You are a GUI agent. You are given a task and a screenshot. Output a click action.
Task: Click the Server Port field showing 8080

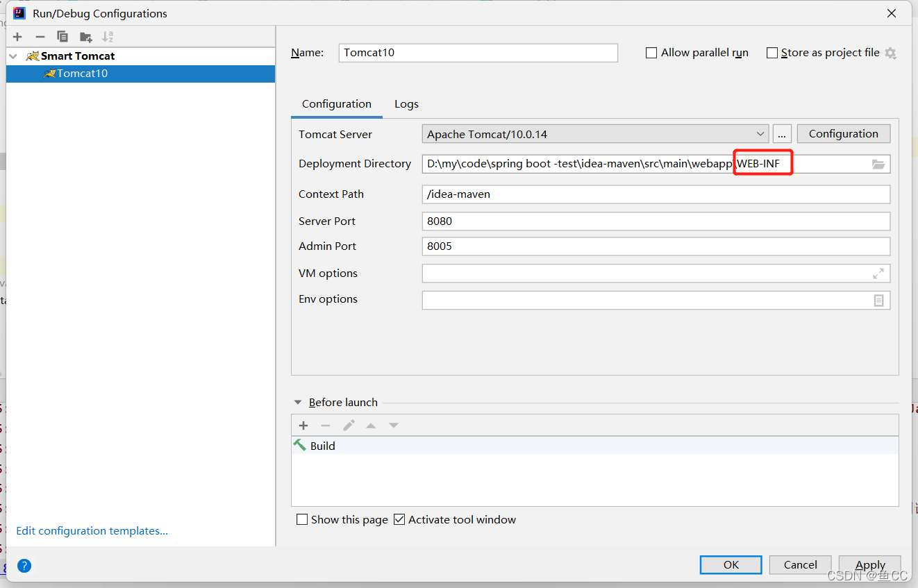[656, 221]
